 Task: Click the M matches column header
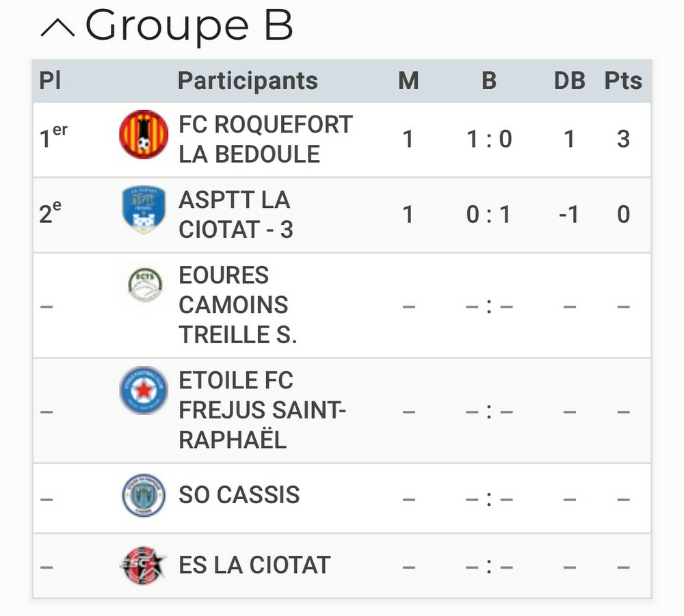tap(408, 81)
